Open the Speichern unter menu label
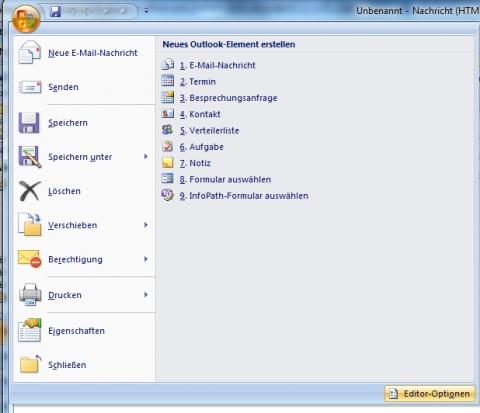 point(80,157)
